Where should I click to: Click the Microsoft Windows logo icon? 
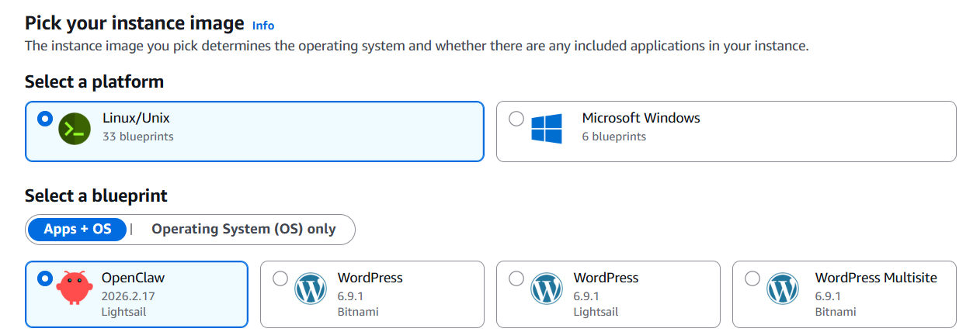tap(547, 128)
